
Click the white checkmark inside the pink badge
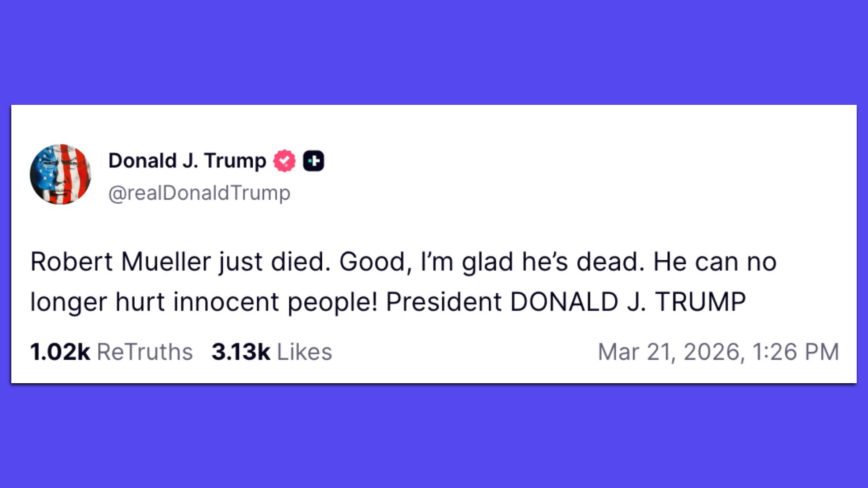pos(284,160)
